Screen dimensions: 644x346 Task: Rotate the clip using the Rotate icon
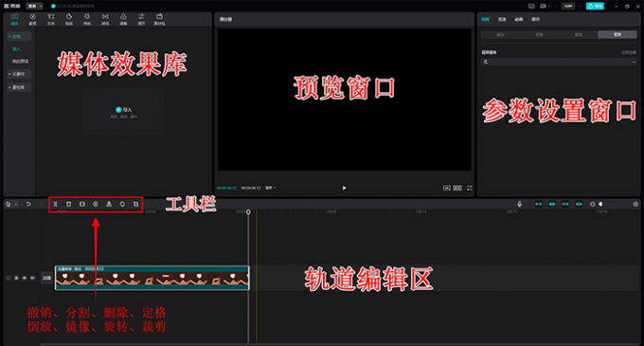point(122,204)
